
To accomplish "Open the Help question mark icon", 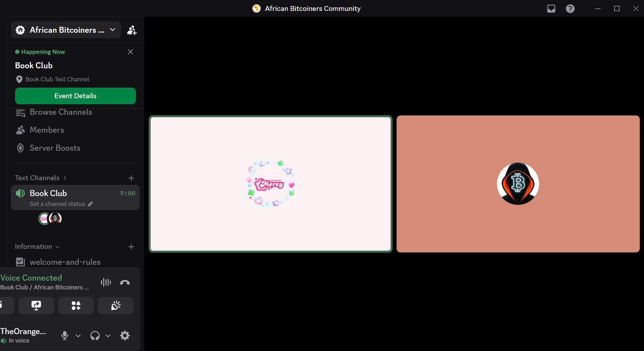I will 570,8.
